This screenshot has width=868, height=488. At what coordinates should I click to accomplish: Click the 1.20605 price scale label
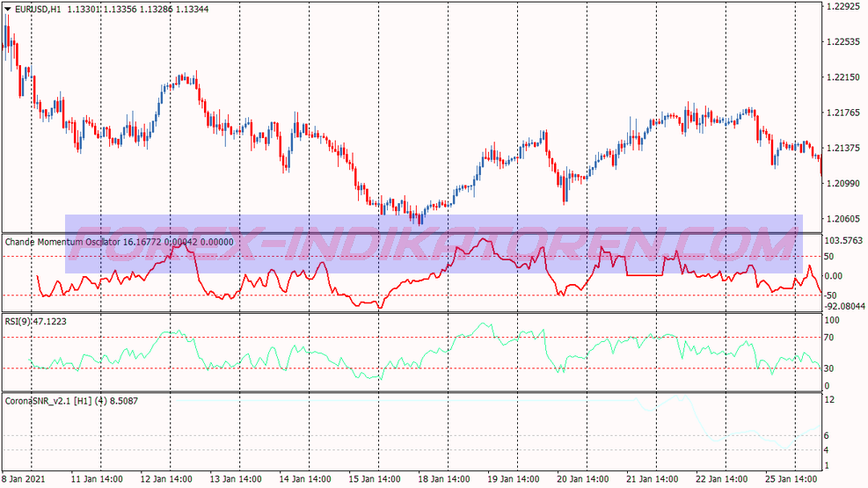point(843,219)
